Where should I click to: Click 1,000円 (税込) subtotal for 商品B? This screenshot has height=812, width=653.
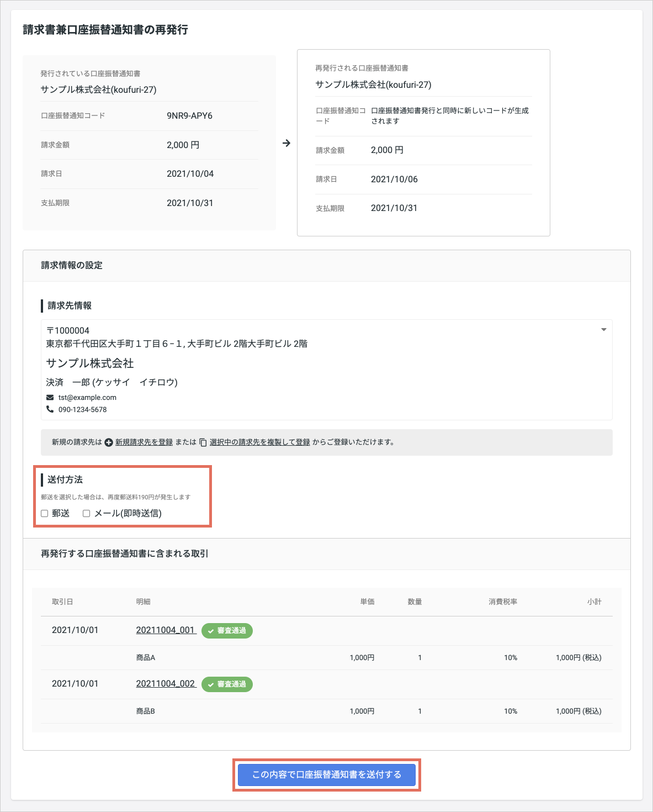(x=578, y=711)
